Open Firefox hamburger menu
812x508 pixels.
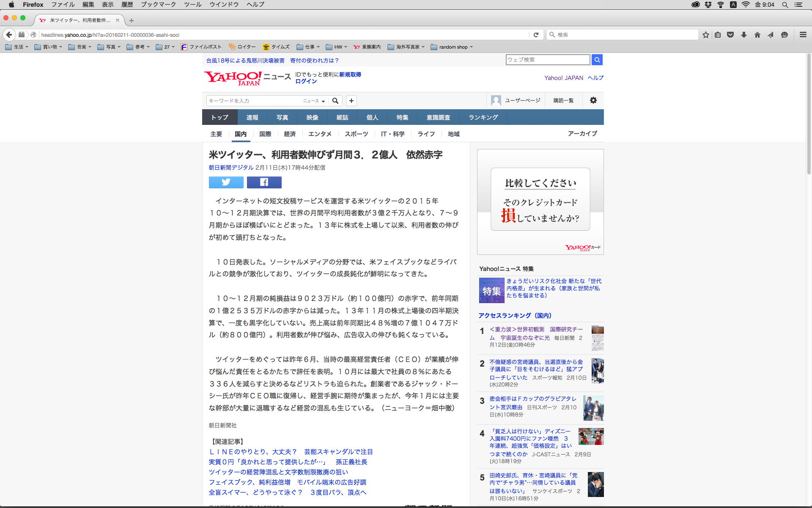(x=803, y=35)
